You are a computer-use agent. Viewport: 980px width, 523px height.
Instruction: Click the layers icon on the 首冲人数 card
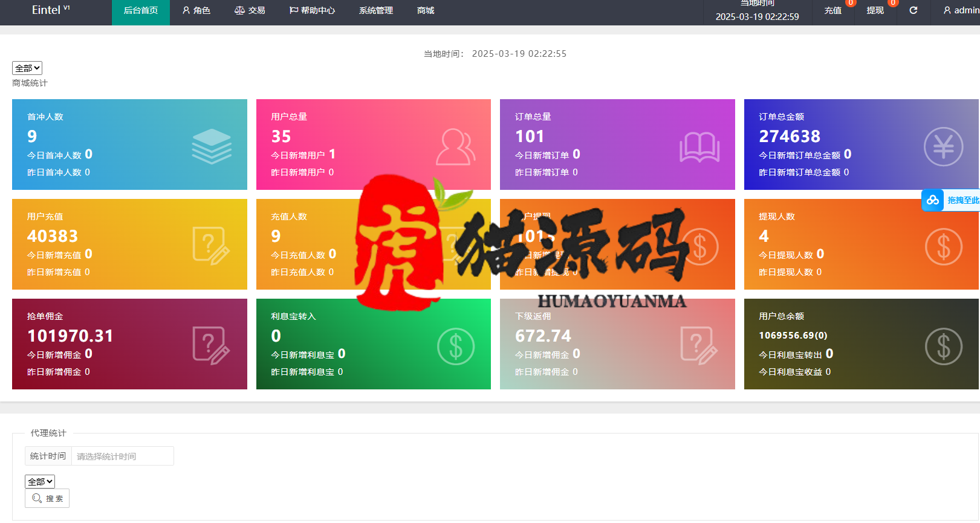212,146
